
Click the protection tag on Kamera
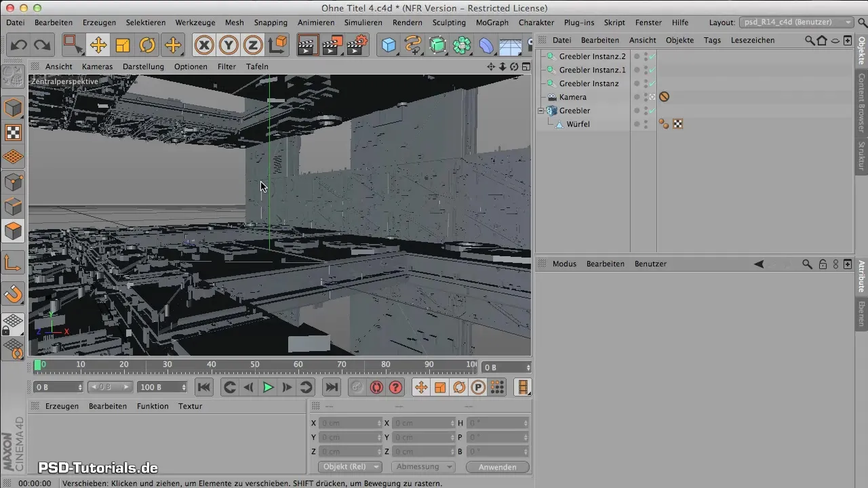pyautogui.click(x=665, y=97)
